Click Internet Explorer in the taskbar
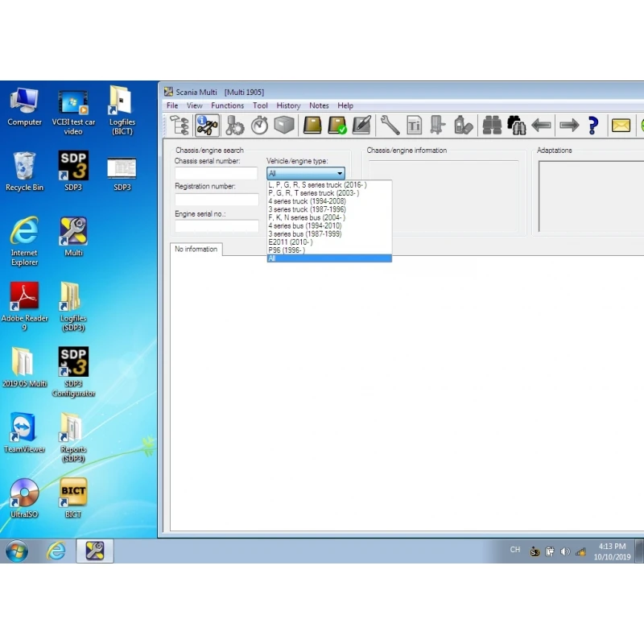Image resolution: width=644 pixels, height=644 pixels. 56,551
